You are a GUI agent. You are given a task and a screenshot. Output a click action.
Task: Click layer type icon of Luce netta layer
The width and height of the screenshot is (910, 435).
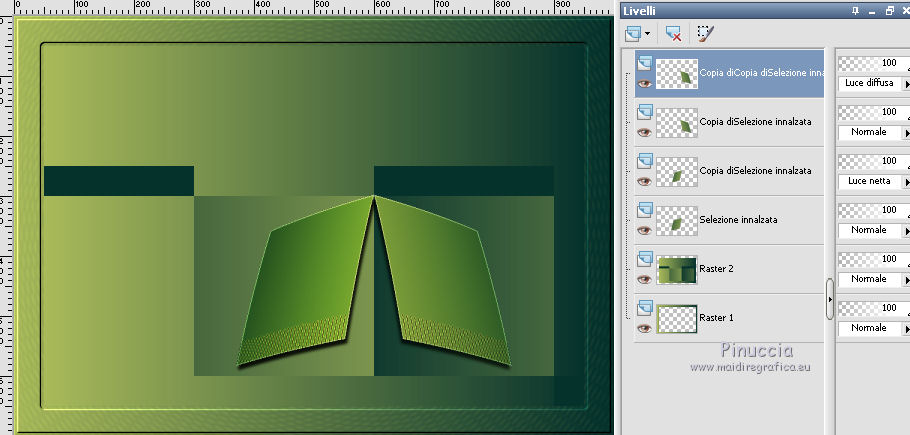pos(645,161)
